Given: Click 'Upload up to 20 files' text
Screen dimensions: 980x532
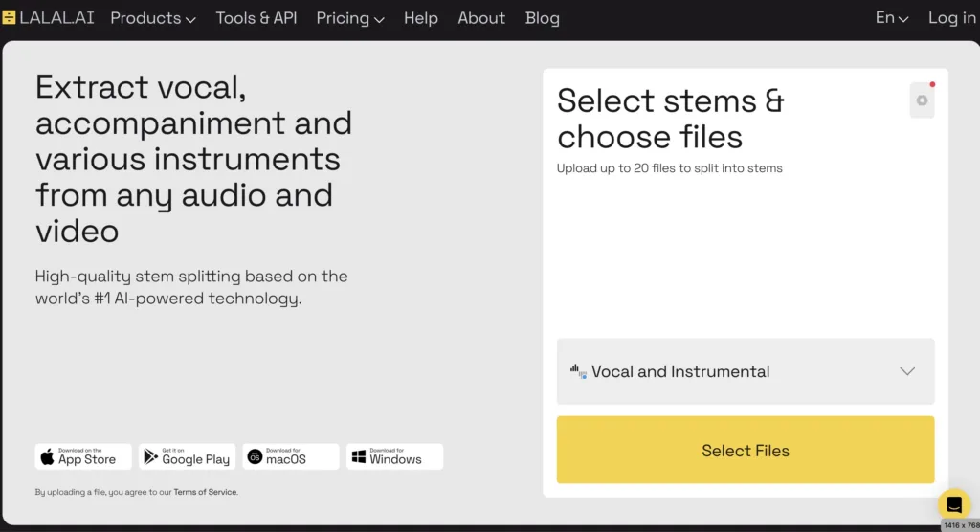Looking at the screenshot, I should point(669,168).
